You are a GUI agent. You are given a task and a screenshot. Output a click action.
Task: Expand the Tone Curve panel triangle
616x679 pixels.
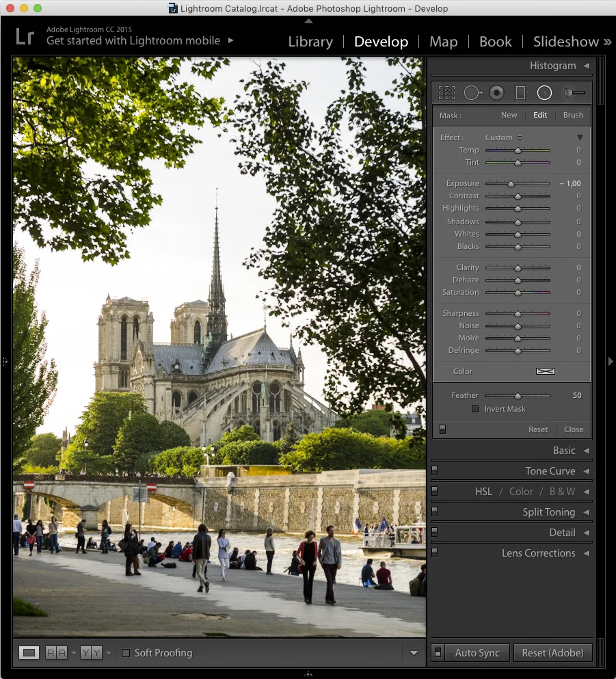587,471
